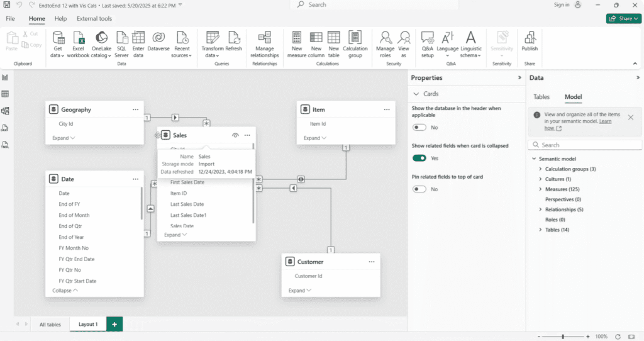Open Q&A setup
The height and width of the screenshot is (341, 644).
pyautogui.click(x=427, y=45)
